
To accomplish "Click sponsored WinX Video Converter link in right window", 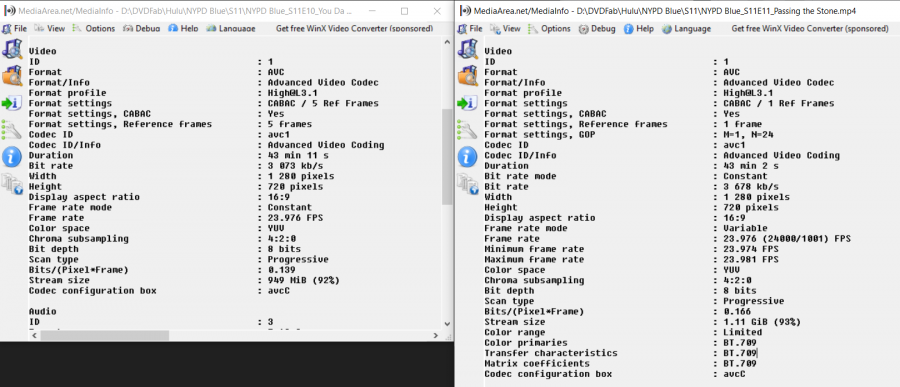I will 810,28.
